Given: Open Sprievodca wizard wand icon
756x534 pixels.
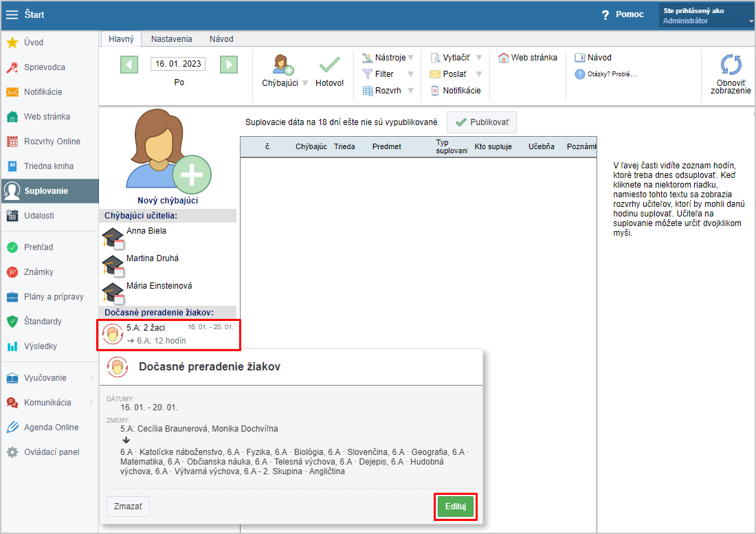Looking at the screenshot, I should pyautogui.click(x=12, y=67).
